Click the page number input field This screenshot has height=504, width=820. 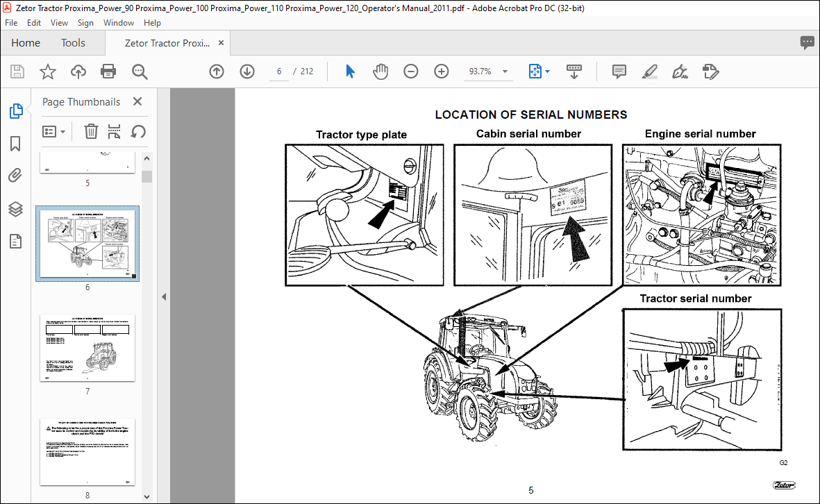[279, 72]
